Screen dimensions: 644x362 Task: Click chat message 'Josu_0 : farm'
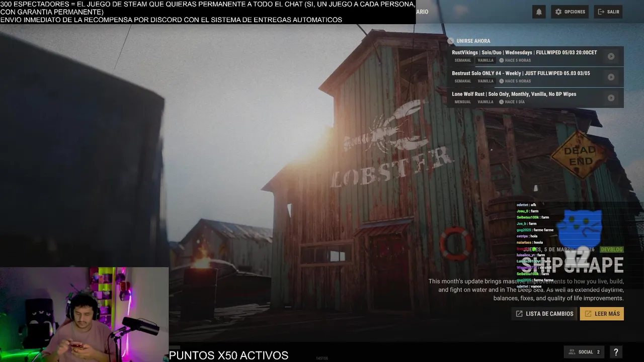tap(527, 211)
